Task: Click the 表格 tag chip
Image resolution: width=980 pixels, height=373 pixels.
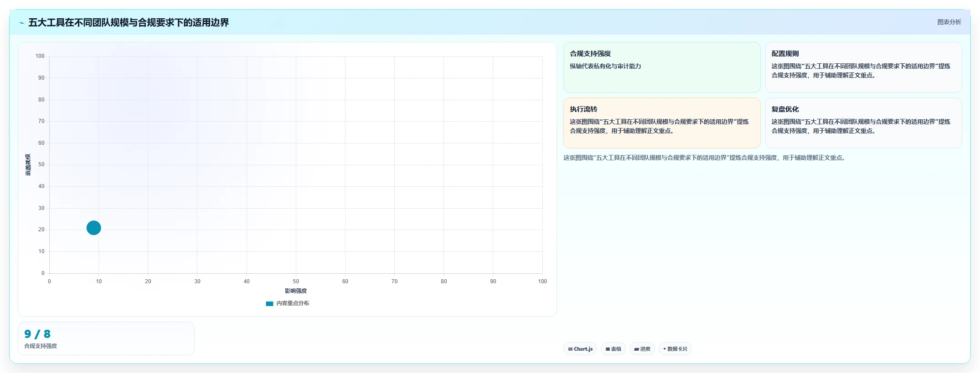Action: coord(613,349)
